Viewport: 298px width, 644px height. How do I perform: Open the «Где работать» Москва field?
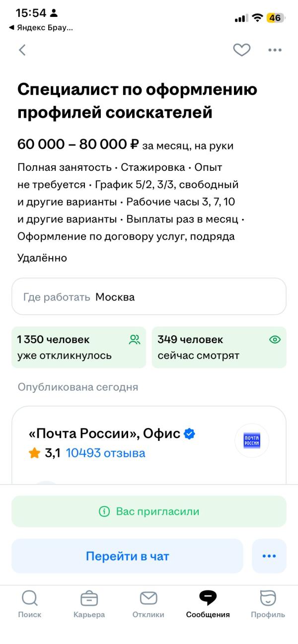[x=149, y=297]
